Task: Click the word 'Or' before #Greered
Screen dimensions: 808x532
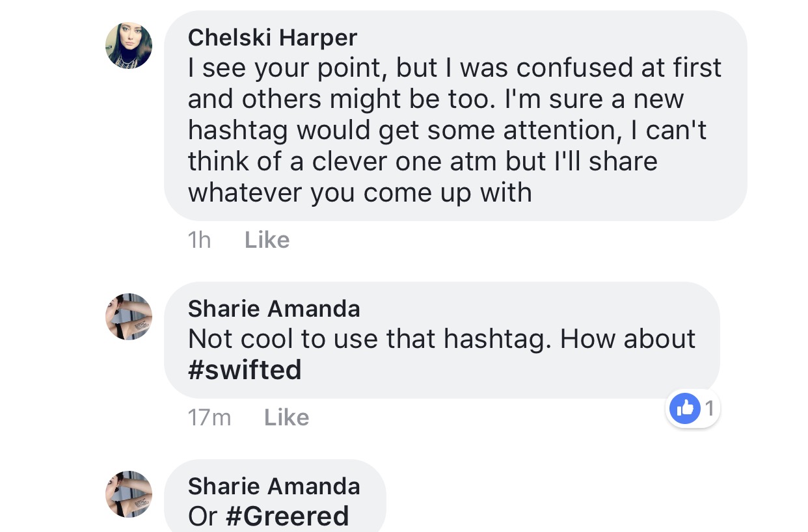Action: point(202,516)
